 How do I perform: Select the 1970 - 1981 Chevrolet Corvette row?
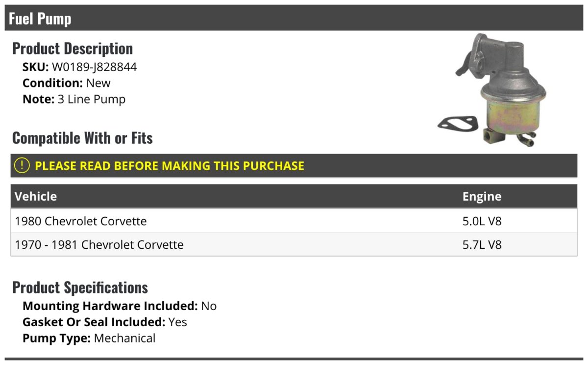294,244
